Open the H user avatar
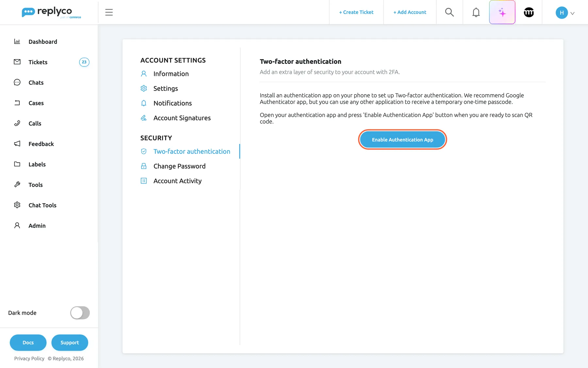This screenshot has width=588, height=368. pyautogui.click(x=562, y=13)
